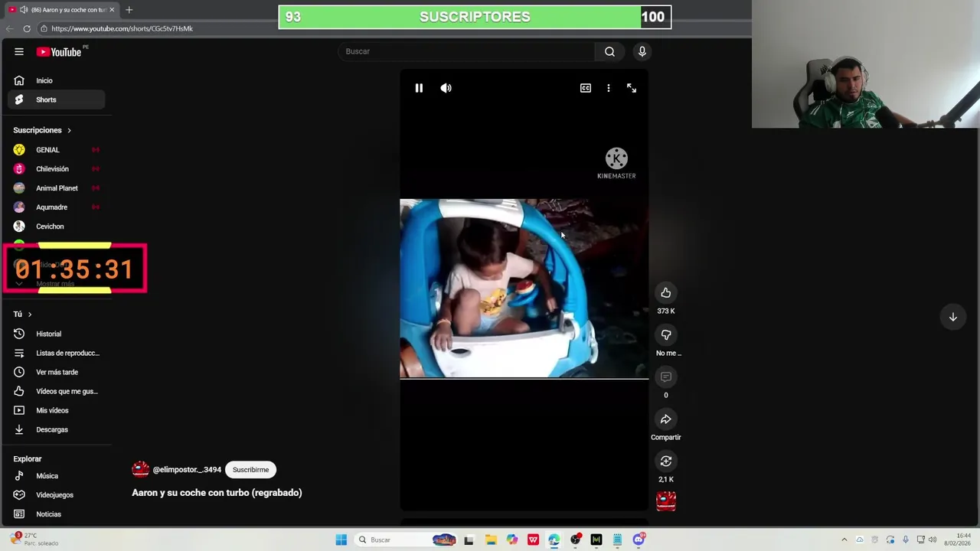The image size is (980, 551).
Task: Go to next Short with down arrow
Action: point(953,317)
